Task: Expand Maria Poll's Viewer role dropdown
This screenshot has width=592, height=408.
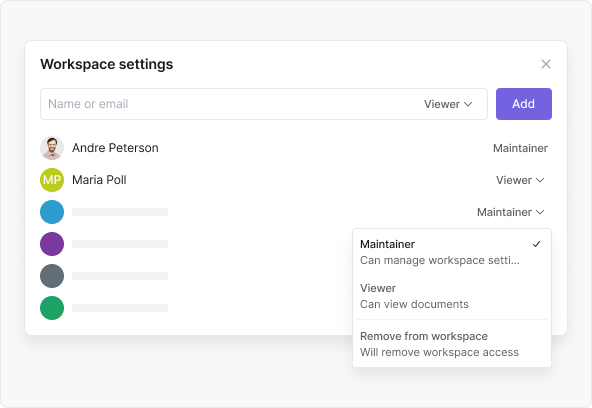Action: [x=520, y=180]
